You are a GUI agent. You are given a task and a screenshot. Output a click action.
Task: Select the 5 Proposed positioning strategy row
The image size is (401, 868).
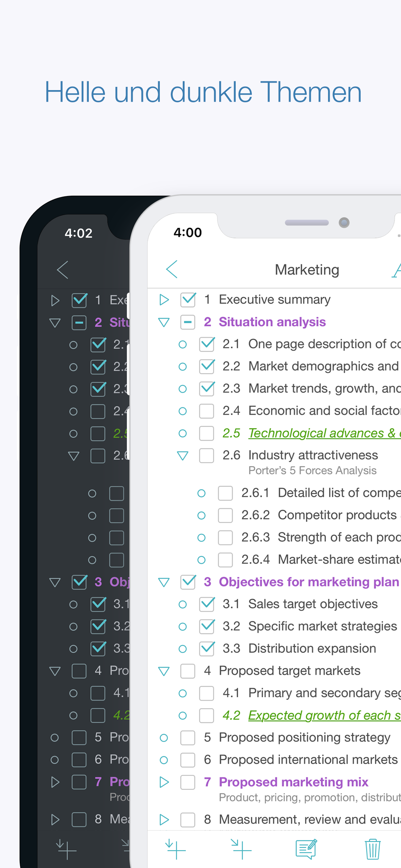click(304, 738)
